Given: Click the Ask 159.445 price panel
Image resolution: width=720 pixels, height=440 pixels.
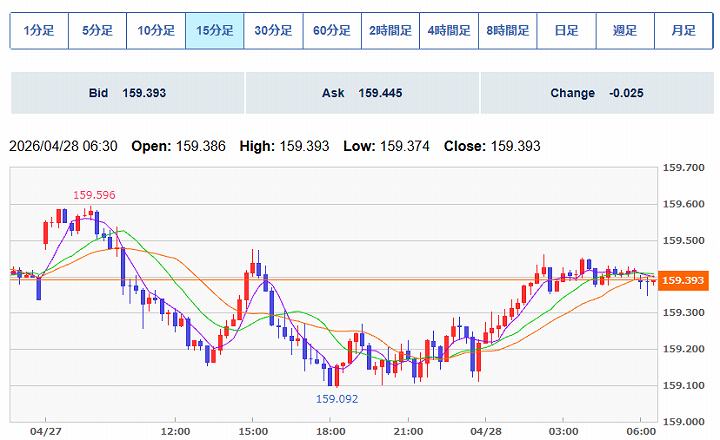Looking at the screenshot, I should click(362, 93).
